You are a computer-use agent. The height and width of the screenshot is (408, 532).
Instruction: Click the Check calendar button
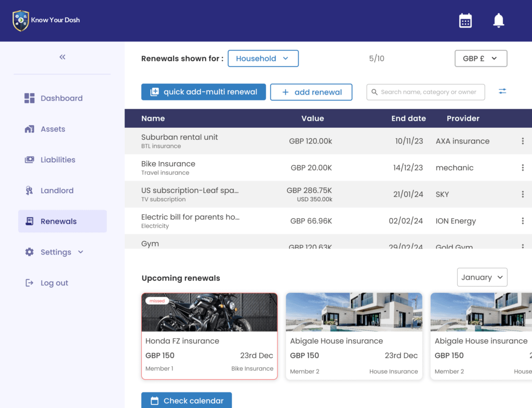(187, 400)
